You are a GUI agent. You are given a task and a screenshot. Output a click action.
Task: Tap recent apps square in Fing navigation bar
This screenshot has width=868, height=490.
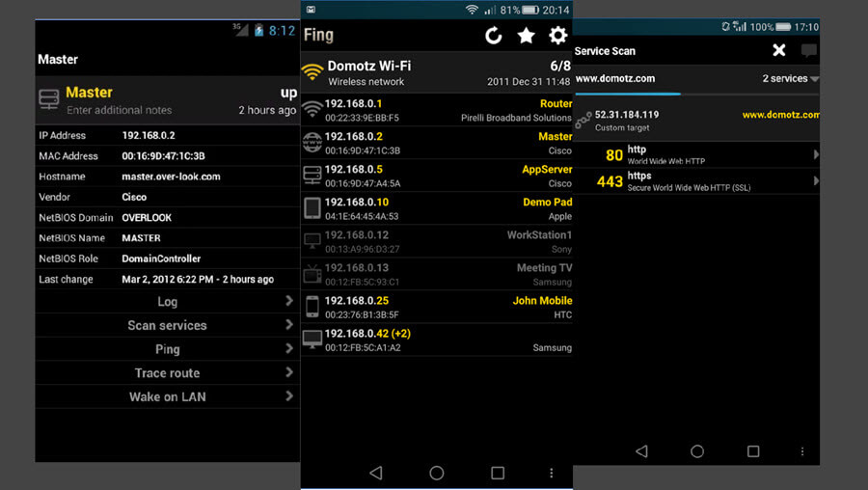coord(498,473)
